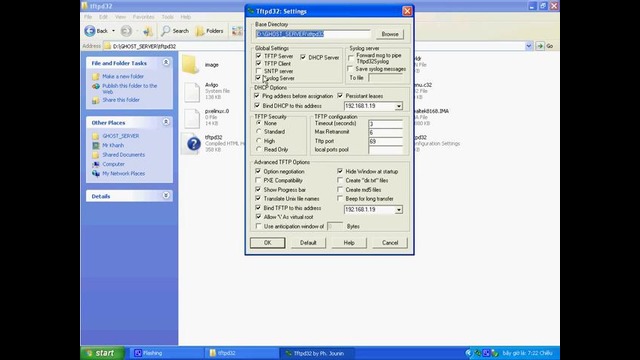
Task: Select the pxelinux.0 file icon
Action: (191, 118)
